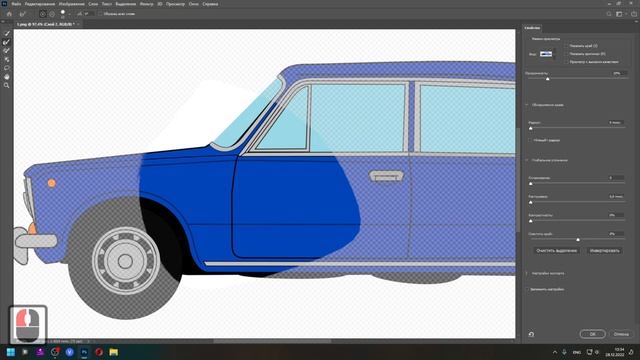Collapse the Edge Detection section
The height and width of the screenshot is (360, 640).
pos(527,105)
